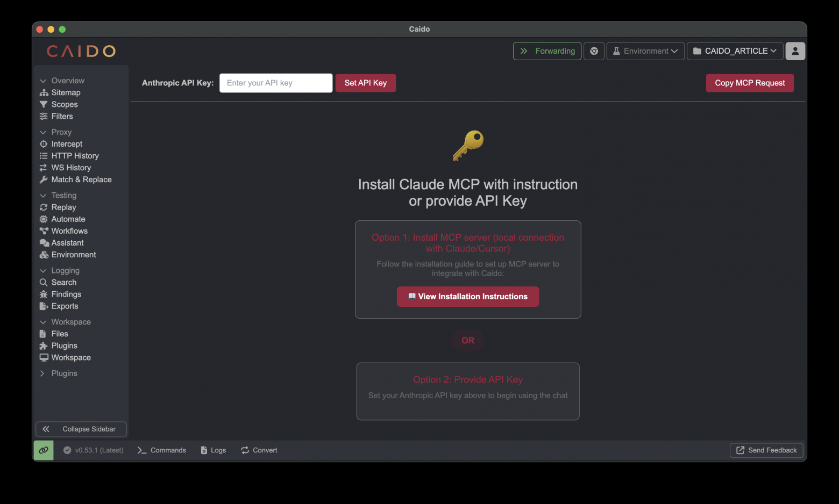
Task: Click Copy MCP Request button
Action: coord(750,83)
